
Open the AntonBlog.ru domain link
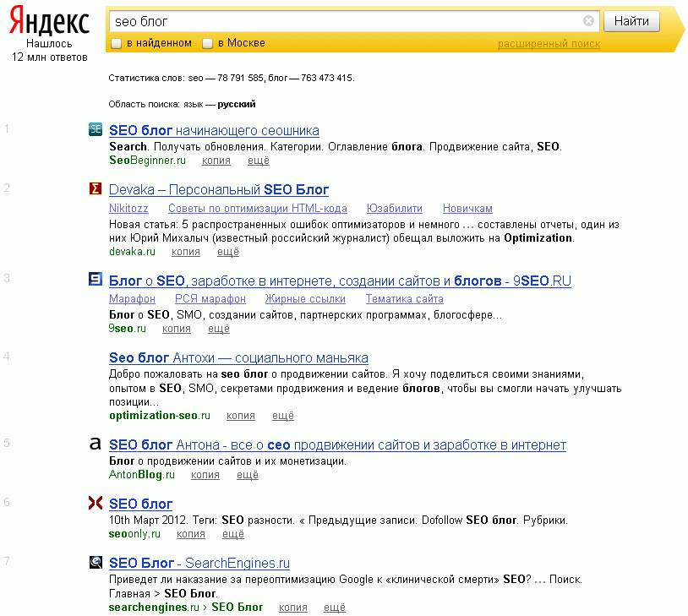(142, 475)
